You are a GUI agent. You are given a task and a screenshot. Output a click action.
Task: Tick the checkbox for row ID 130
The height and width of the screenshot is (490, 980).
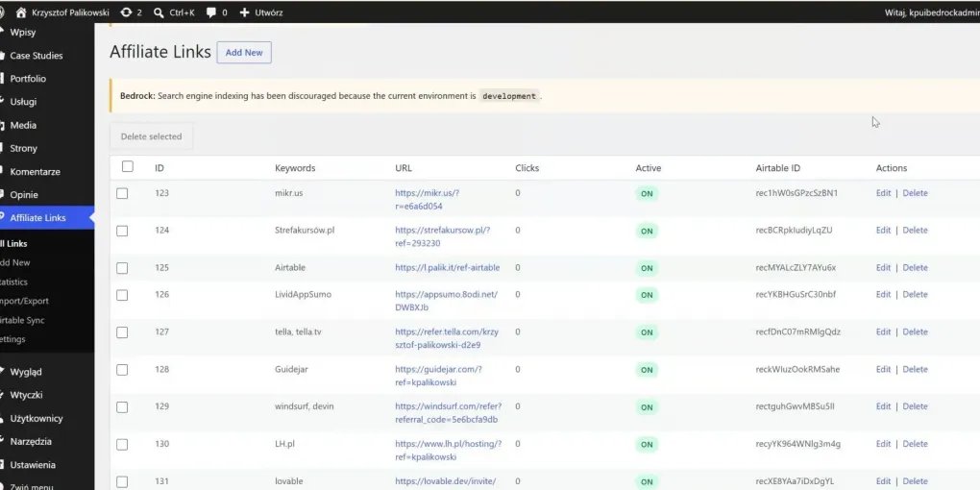[x=122, y=445]
